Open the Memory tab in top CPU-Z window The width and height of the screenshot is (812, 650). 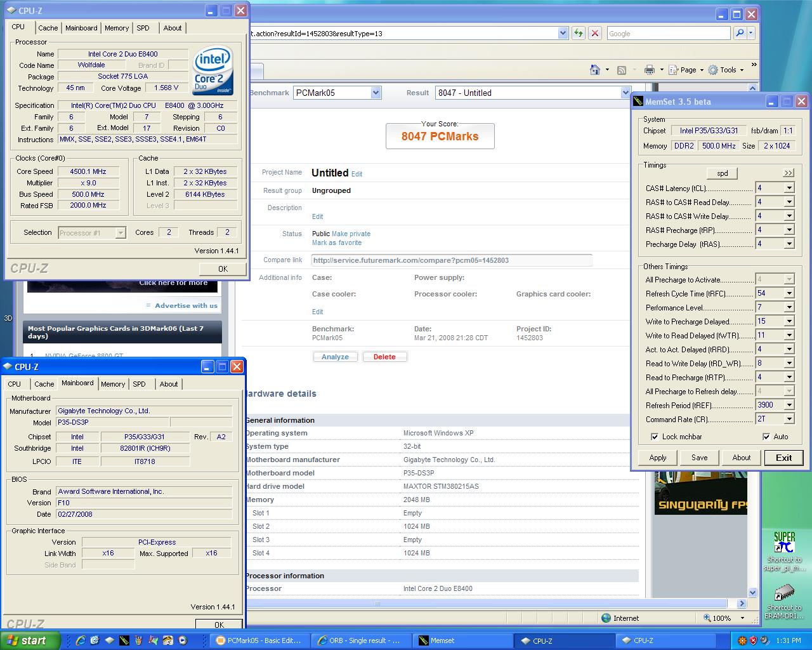(117, 28)
